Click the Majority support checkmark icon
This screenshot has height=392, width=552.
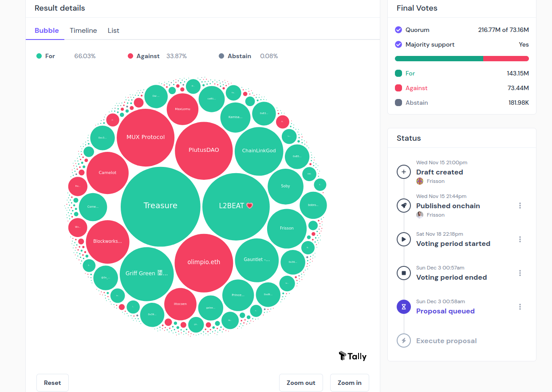398,44
